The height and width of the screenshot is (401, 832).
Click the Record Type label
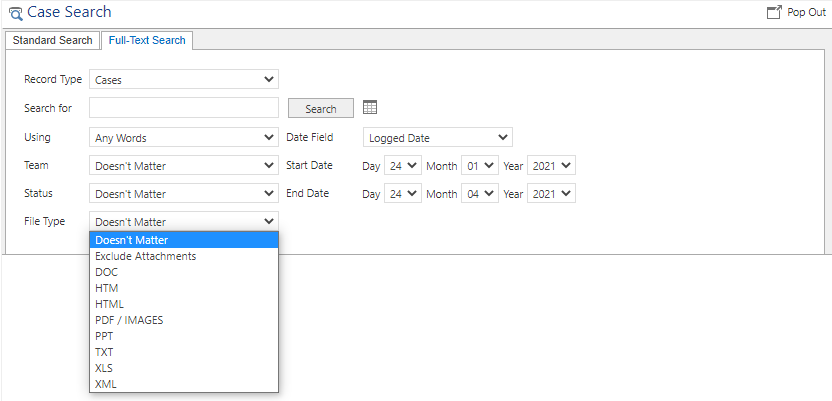53,80
